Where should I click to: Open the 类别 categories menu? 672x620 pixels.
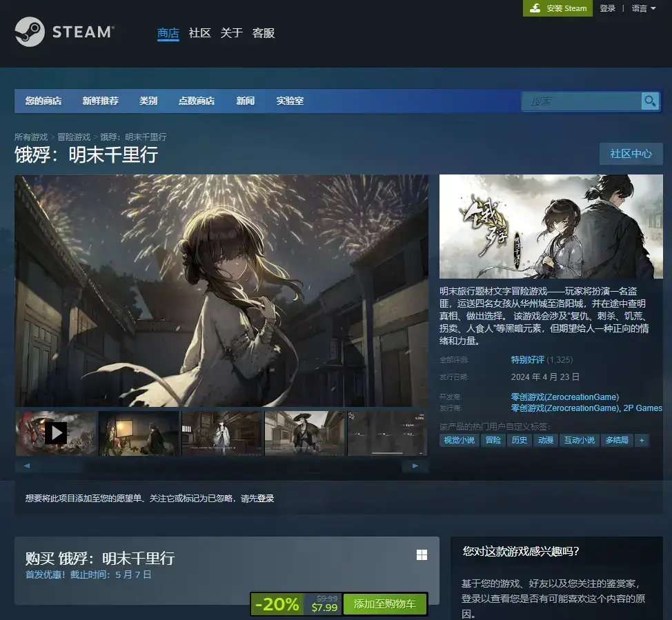click(x=148, y=101)
